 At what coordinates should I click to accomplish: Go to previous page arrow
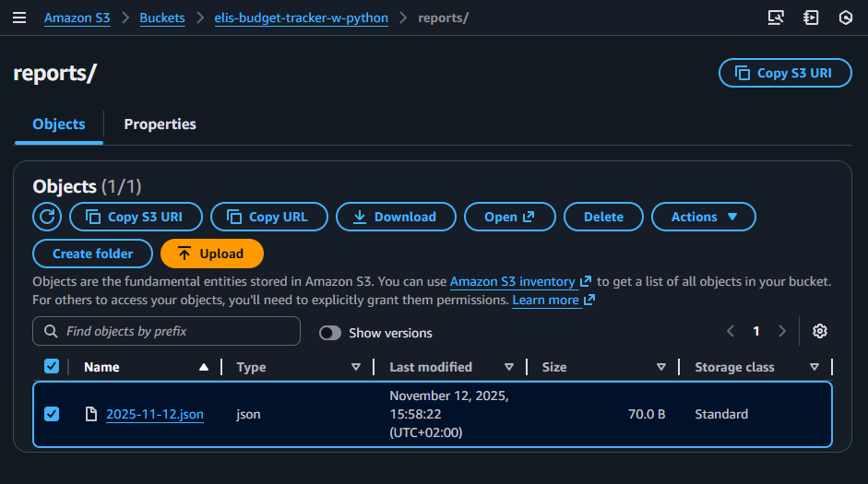731,332
